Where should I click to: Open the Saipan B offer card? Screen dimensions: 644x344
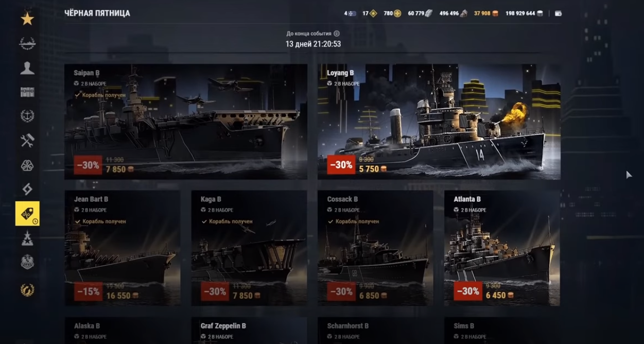pyautogui.click(x=186, y=122)
